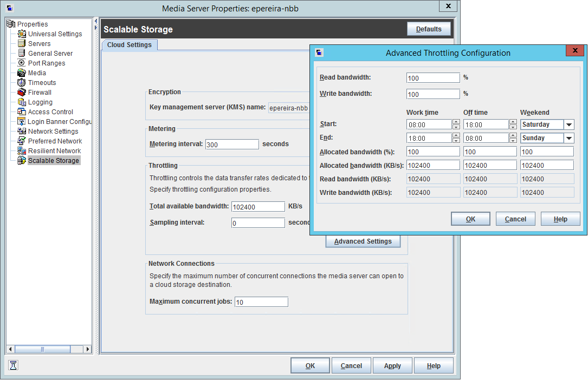588x380 pixels.
Task: Click the Read bandwidth percentage field
Action: [x=432, y=78]
